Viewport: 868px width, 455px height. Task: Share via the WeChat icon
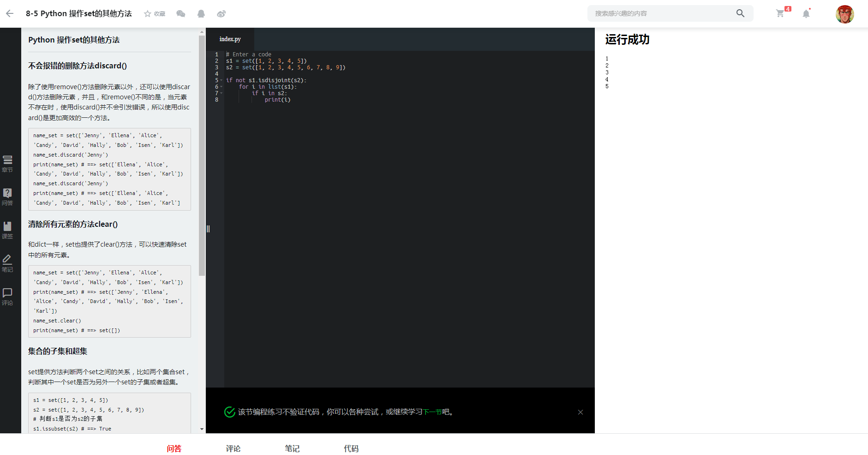click(181, 14)
